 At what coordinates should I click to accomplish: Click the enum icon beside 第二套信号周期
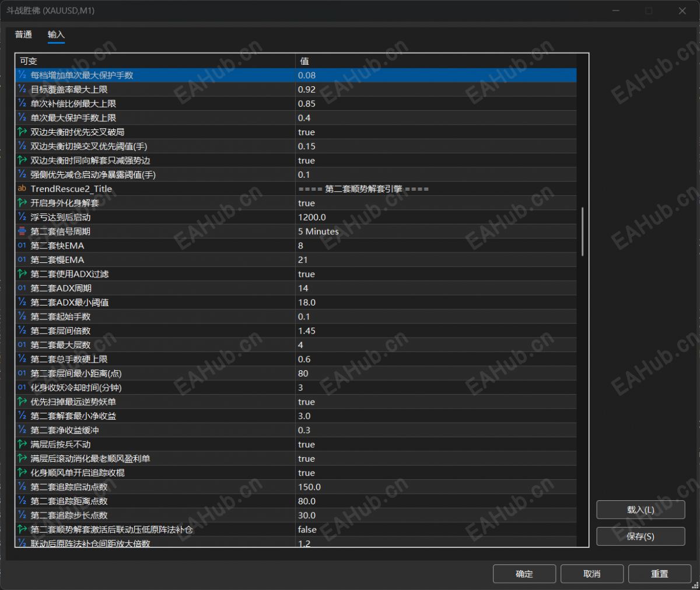22,231
